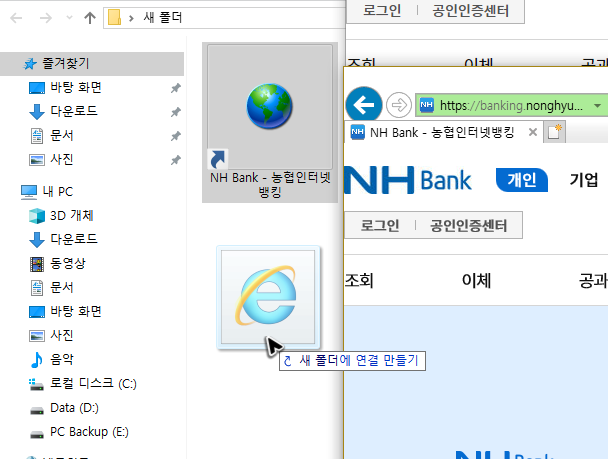Click the 로컬 디스크 (C:) drive icon

(x=36, y=385)
